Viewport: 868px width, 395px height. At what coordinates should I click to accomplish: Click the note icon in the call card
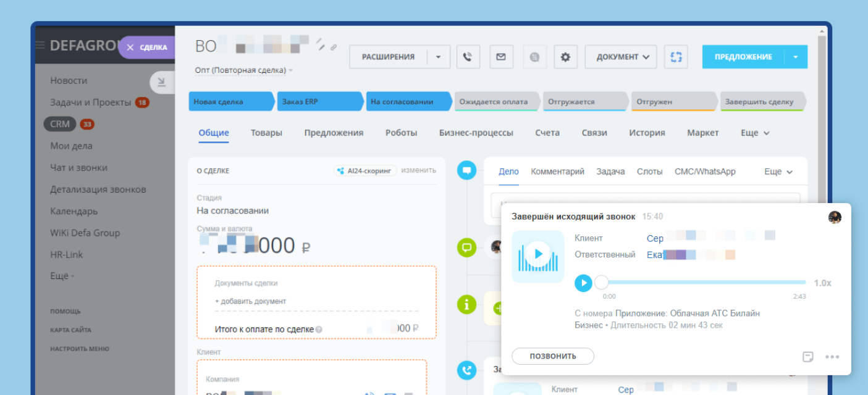point(807,356)
